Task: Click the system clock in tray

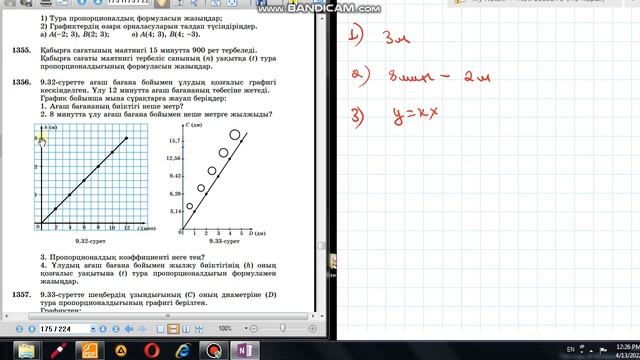Action: tap(628, 351)
